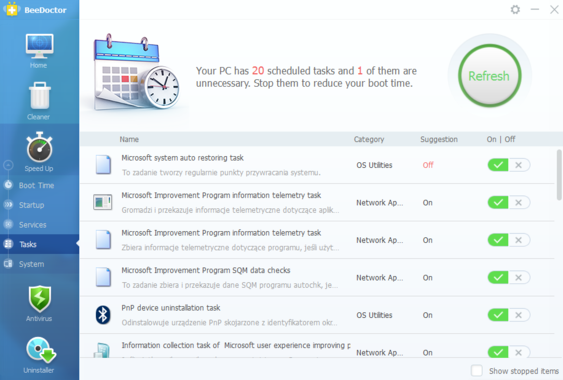Open the System sidebar entry

(32, 264)
